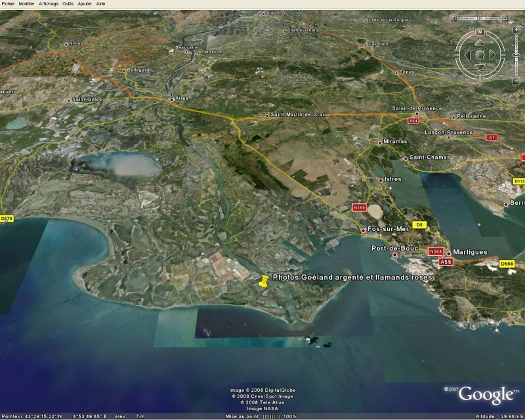This screenshot has width=525, height=420.
Task: Click the center joystick of the compass
Action: [x=480, y=54]
